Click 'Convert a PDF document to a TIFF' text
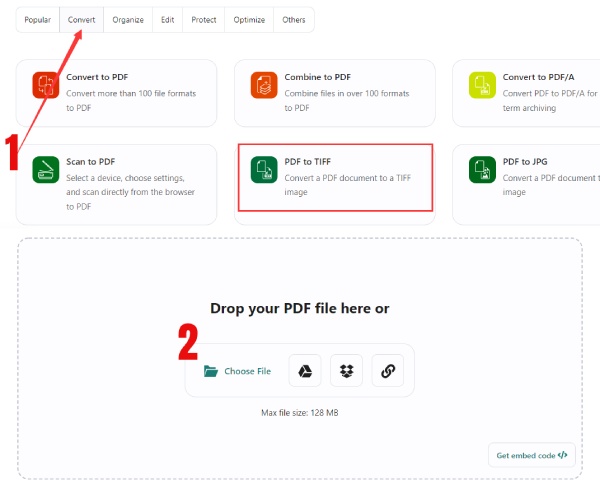The height and width of the screenshot is (488, 600). (348, 178)
